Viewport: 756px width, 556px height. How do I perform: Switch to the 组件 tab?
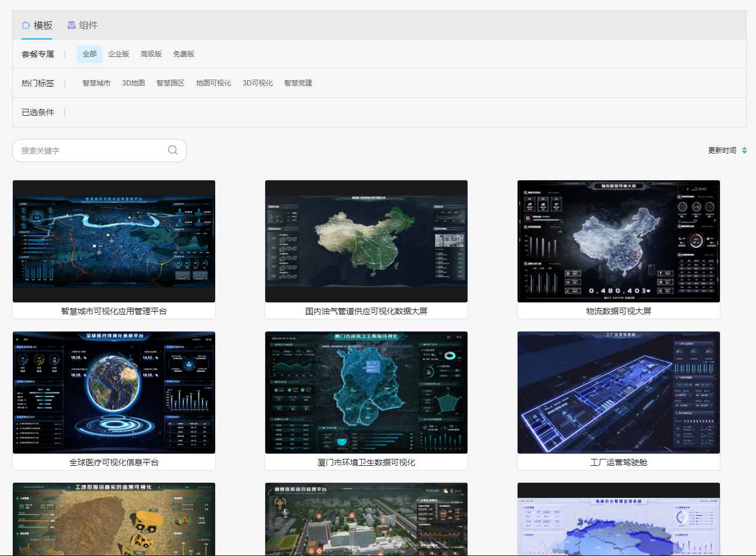(x=83, y=25)
